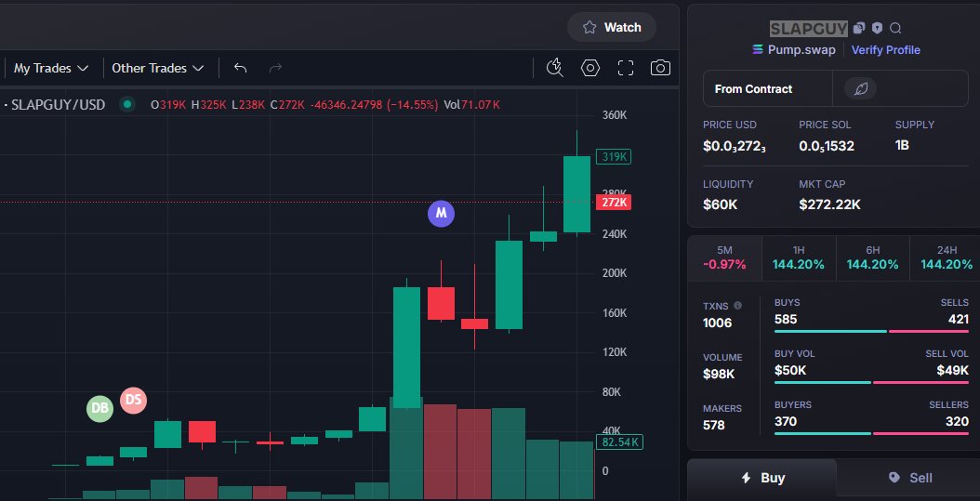This screenshot has width=980, height=501.
Task: Click the TXNS count 1006
Action: [x=718, y=323]
